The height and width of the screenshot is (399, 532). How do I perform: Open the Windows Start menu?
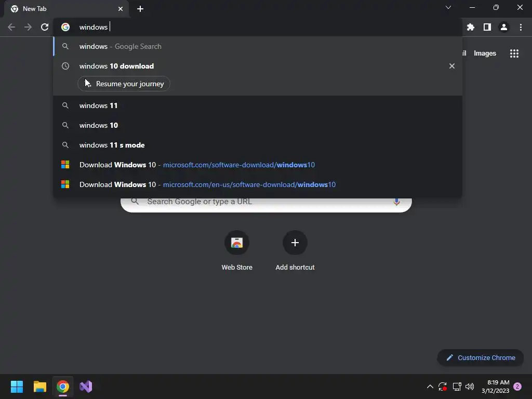pos(17,387)
